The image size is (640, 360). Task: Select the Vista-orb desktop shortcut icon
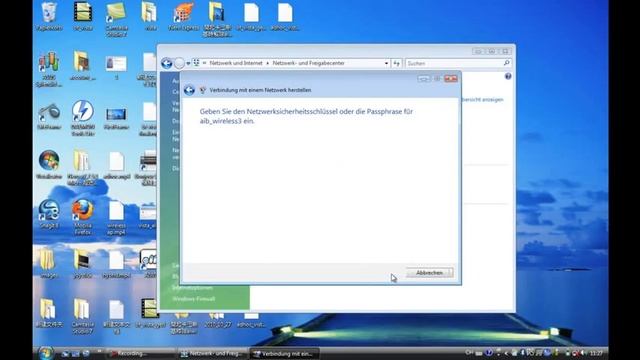49,164
